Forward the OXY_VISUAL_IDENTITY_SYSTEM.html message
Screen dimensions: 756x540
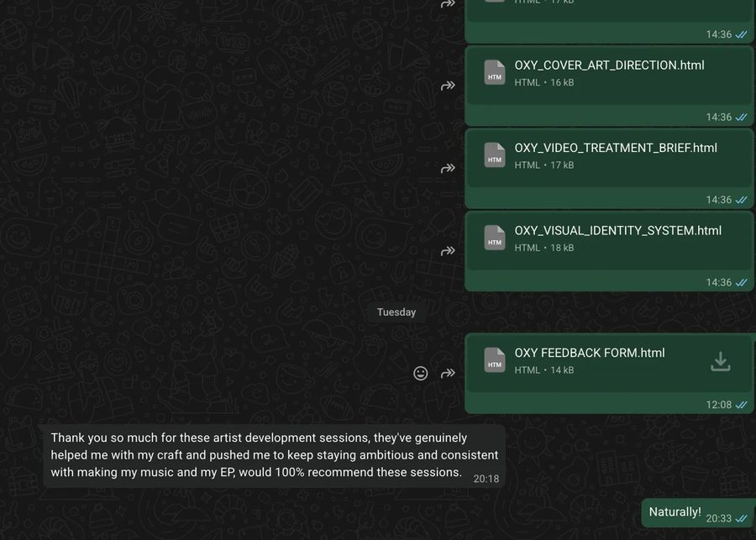point(448,251)
